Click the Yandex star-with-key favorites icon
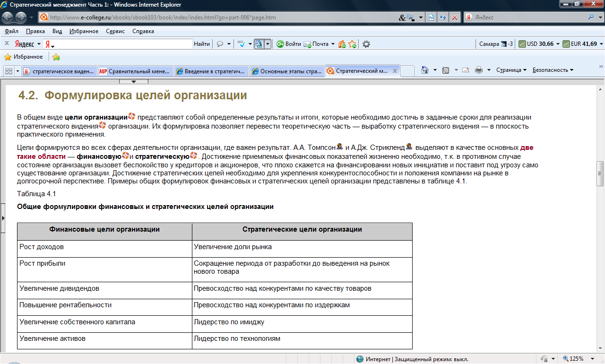 [353, 44]
